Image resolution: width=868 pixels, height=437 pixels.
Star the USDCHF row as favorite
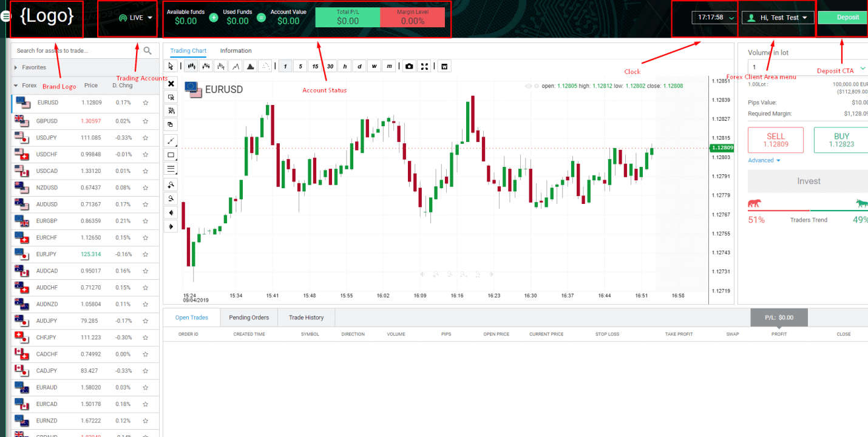click(146, 154)
